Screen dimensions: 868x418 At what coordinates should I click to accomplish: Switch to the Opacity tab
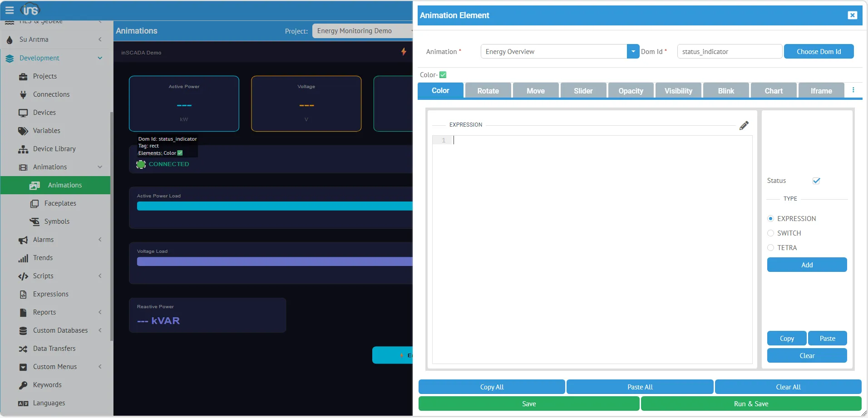click(631, 91)
